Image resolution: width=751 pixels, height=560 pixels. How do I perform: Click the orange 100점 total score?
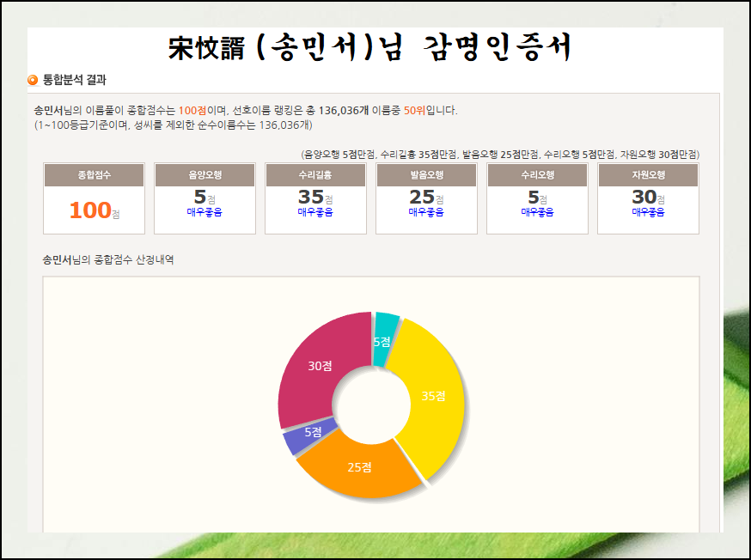coord(95,210)
